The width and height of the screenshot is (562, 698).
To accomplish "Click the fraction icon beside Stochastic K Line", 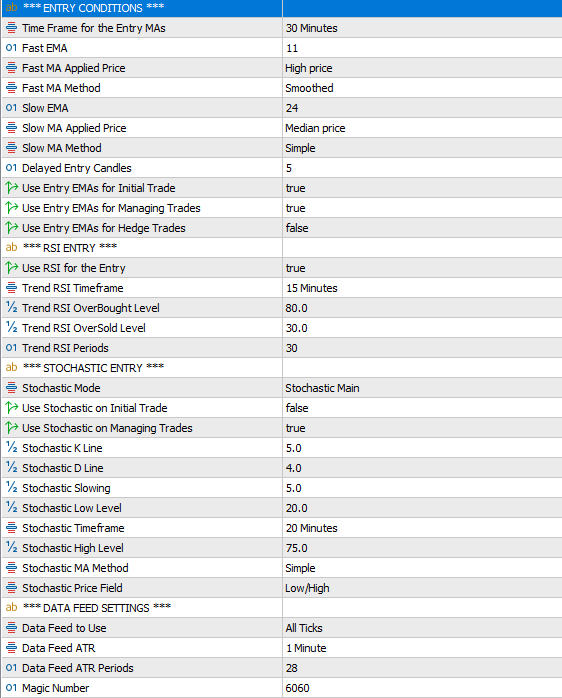I will click(x=12, y=447).
